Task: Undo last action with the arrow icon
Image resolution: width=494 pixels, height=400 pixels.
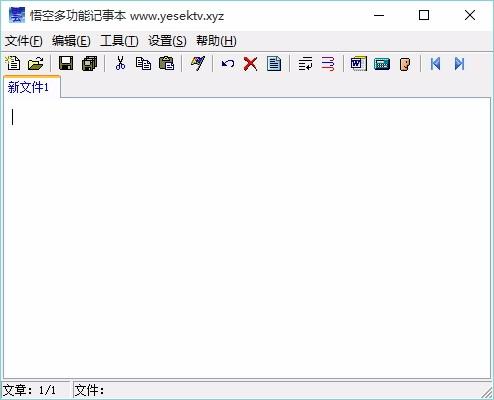Action: (x=228, y=63)
